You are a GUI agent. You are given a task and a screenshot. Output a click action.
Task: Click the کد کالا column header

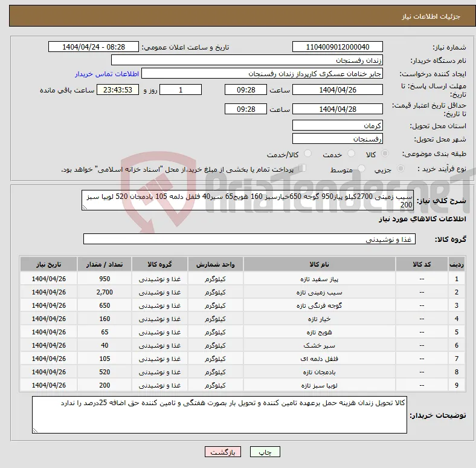(x=422, y=264)
